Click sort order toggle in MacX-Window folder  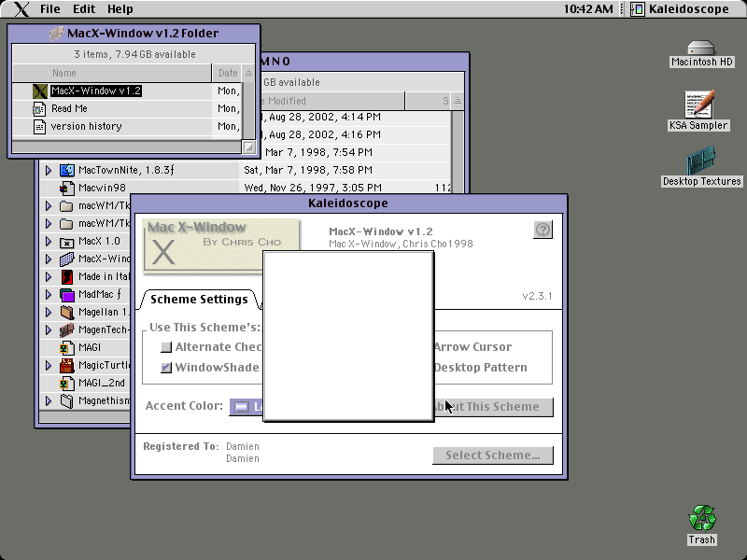pos(248,73)
